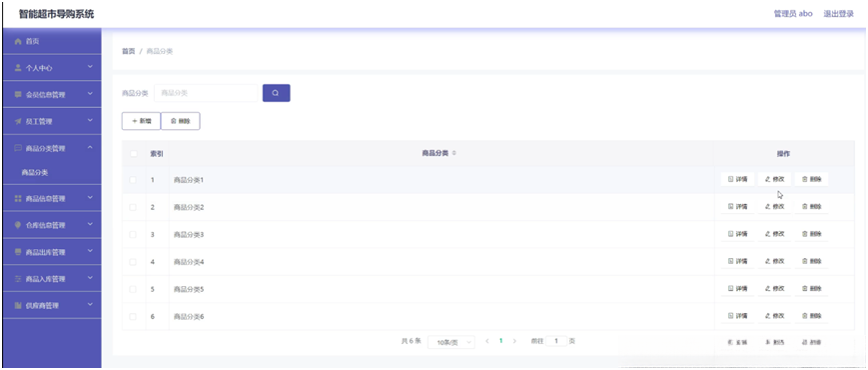Expand the 仓库信息管理 menu chevron

point(90,224)
